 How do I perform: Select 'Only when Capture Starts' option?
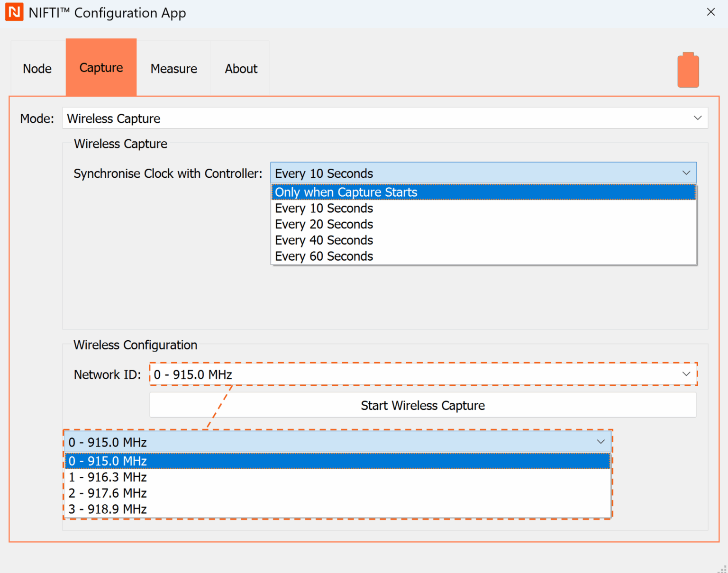pos(483,192)
